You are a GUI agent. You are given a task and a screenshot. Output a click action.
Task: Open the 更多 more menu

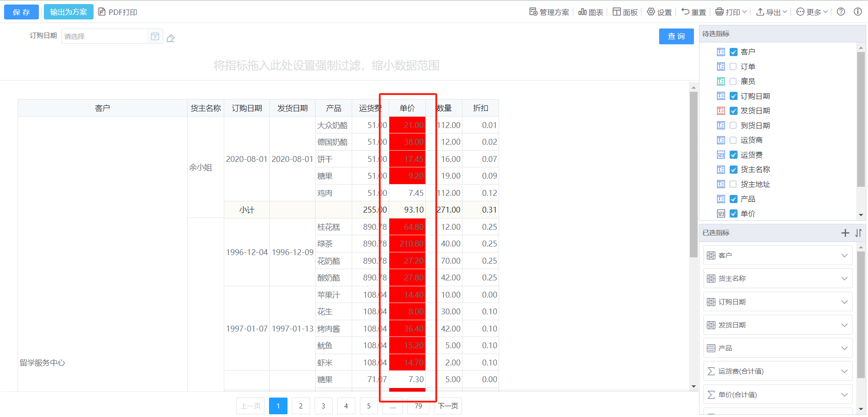click(x=812, y=12)
